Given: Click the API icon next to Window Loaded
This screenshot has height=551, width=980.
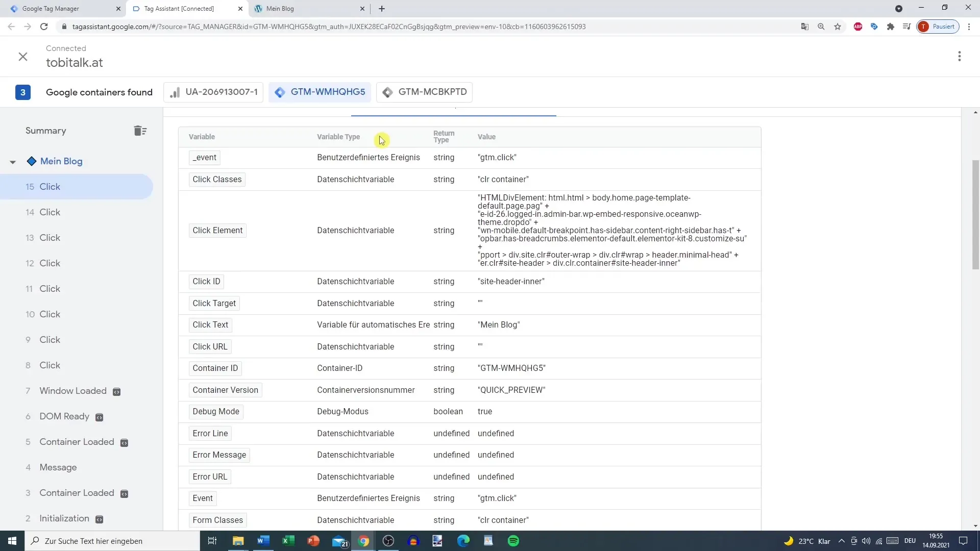Looking at the screenshot, I should (x=116, y=392).
